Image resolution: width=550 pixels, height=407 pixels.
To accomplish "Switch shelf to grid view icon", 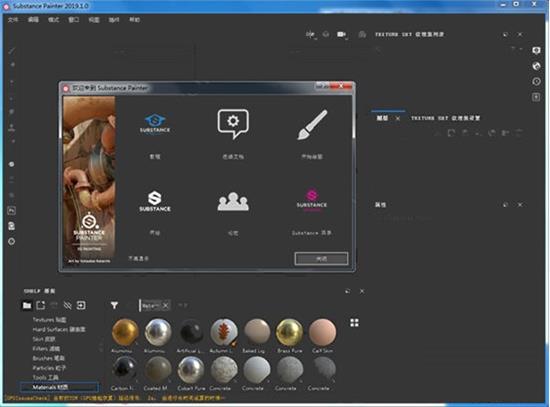I will (354, 323).
